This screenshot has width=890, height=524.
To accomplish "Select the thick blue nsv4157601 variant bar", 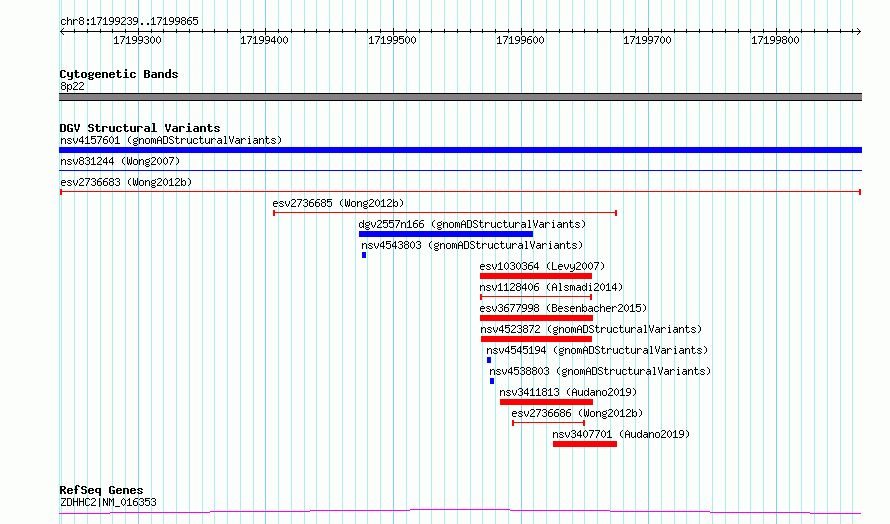I will 460,150.
